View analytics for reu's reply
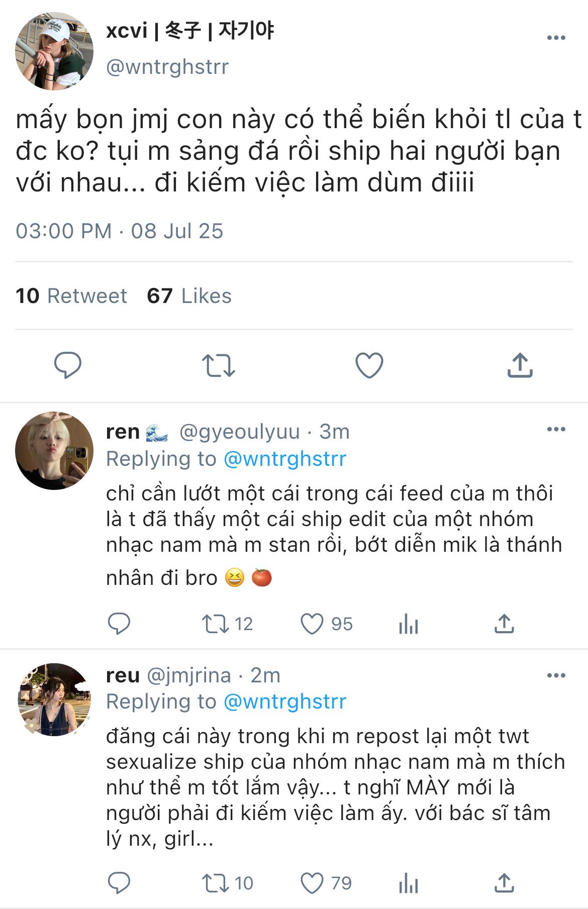 click(x=408, y=883)
